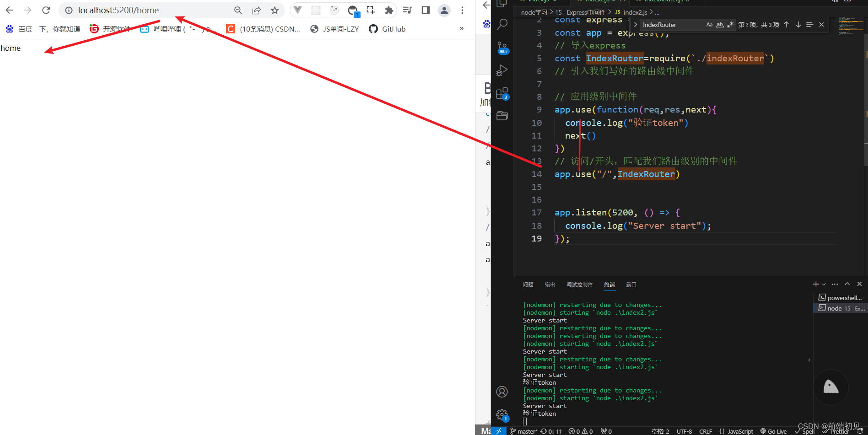This screenshot has width=868, height=435.
Task: Select the node 15--Ex... terminal instance
Action: [841, 308]
